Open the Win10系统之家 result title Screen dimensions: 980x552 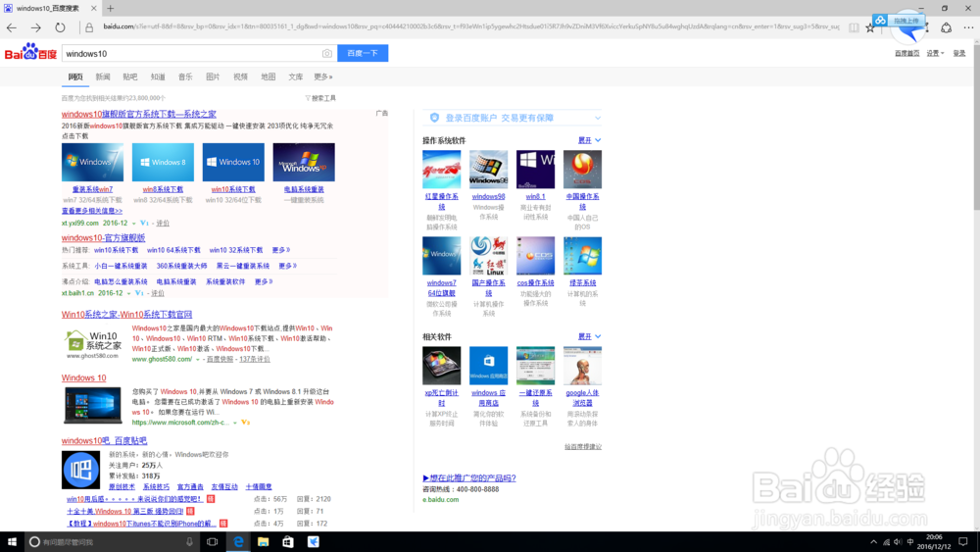(126, 315)
